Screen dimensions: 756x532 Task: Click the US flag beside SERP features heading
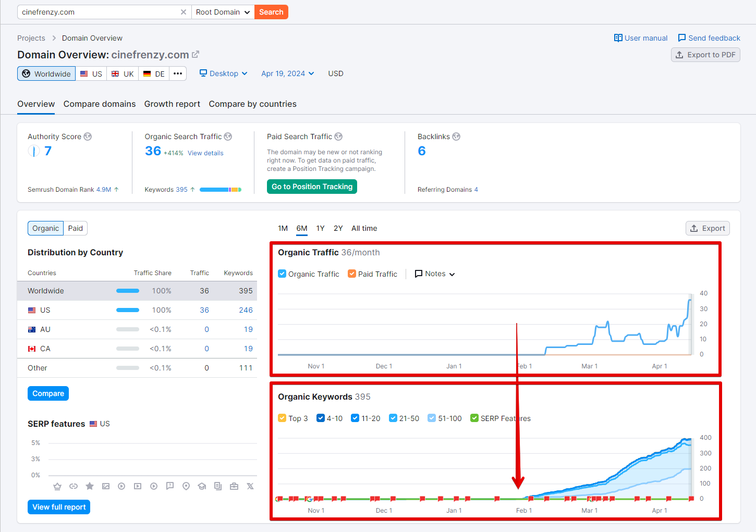click(93, 424)
